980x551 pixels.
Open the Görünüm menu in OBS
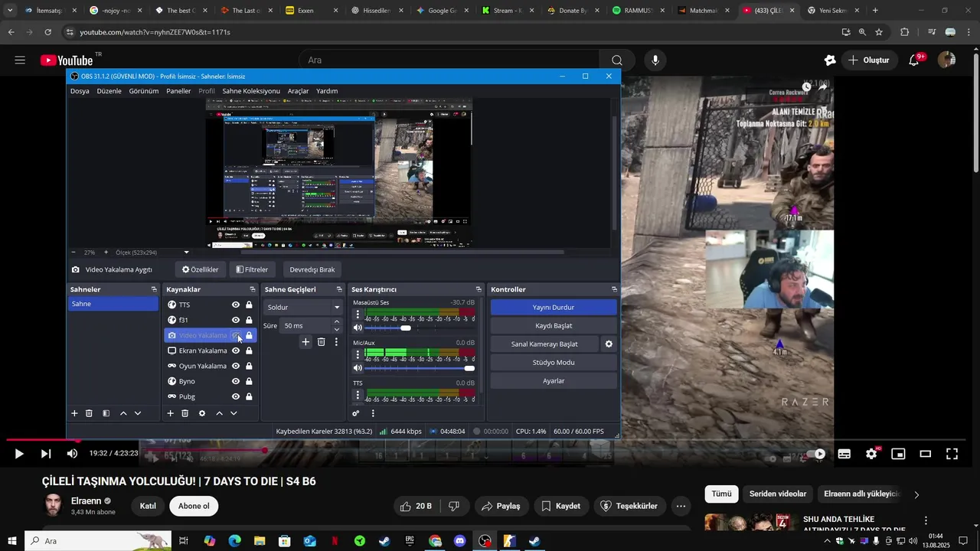pos(144,91)
